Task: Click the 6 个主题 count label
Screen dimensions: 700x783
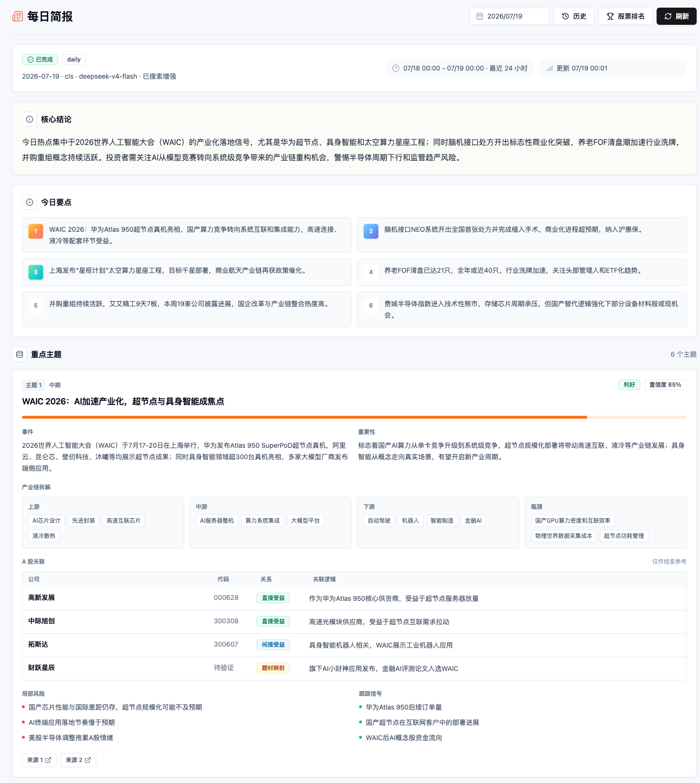Action: click(683, 354)
